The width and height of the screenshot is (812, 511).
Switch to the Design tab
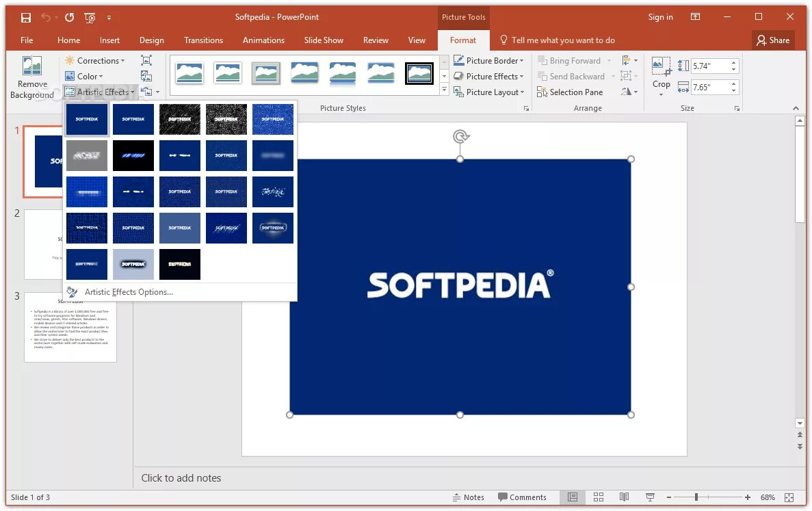coord(151,40)
